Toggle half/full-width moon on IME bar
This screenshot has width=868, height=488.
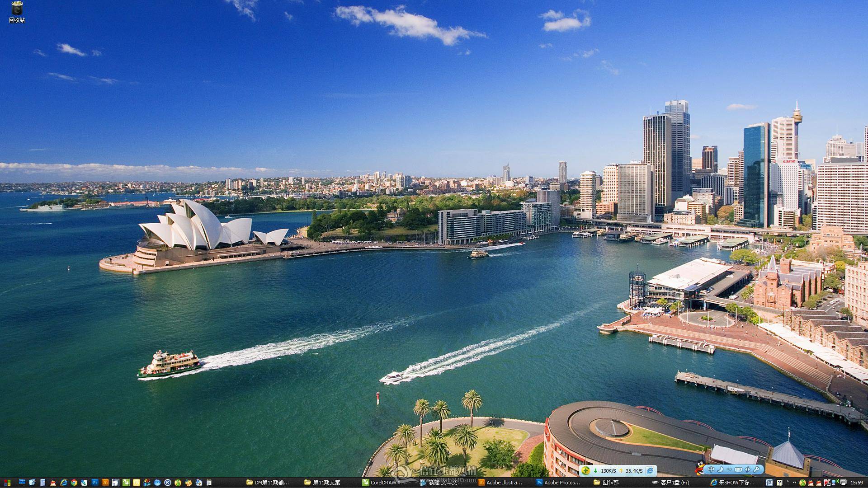[x=720, y=469]
